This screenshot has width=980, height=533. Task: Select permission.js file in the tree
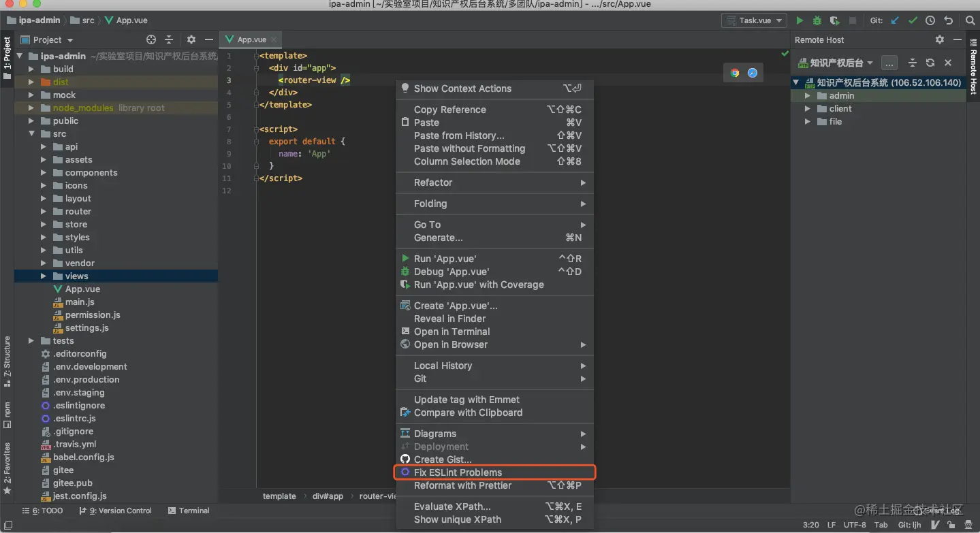93,314
